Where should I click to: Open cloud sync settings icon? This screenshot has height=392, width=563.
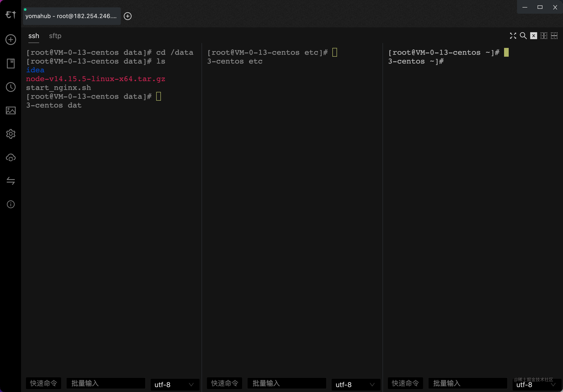point(11,158)
